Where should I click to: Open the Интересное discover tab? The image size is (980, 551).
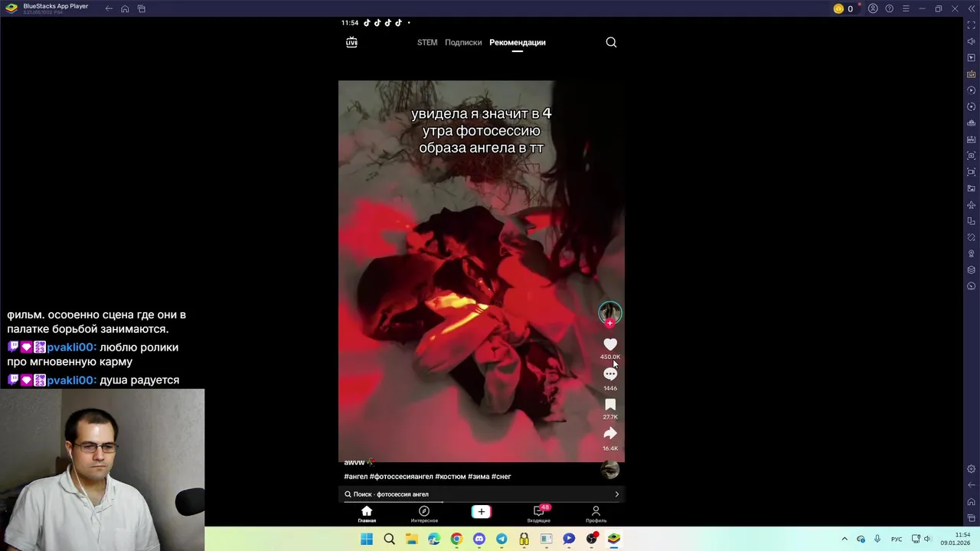coord(424,514)
